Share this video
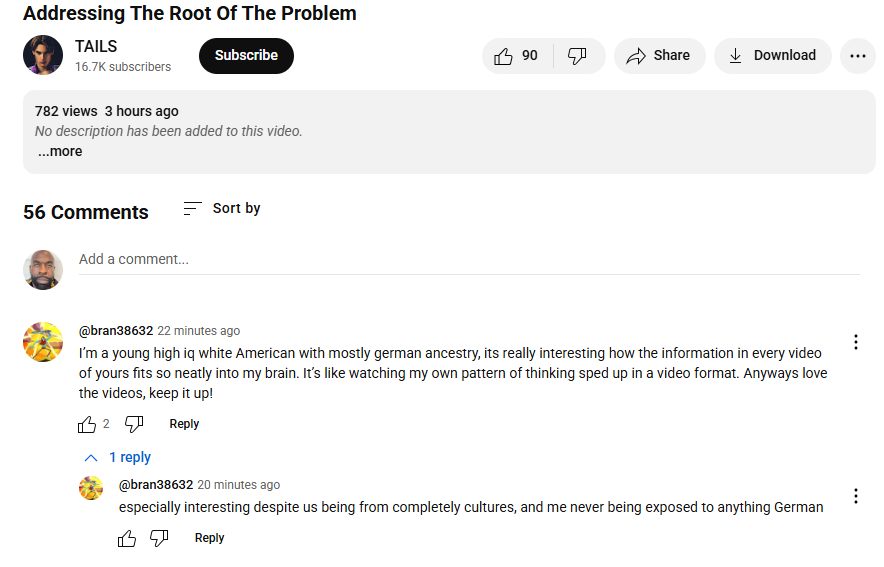 click(659, 56)
